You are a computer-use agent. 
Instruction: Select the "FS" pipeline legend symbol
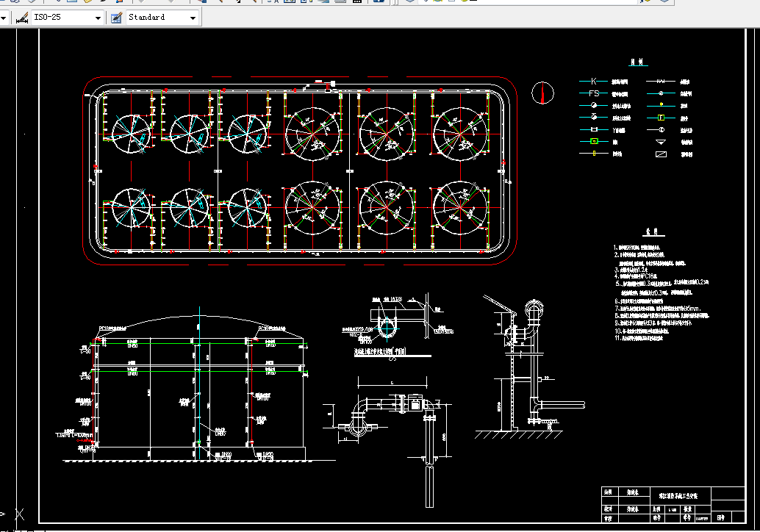click(x=594, y=93)
